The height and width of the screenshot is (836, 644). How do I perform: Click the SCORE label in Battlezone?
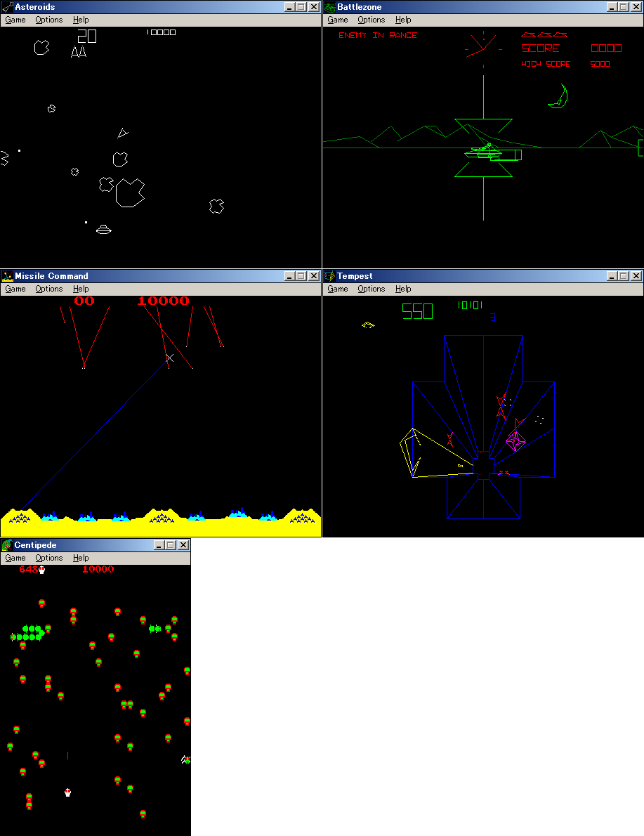[540, 48]
